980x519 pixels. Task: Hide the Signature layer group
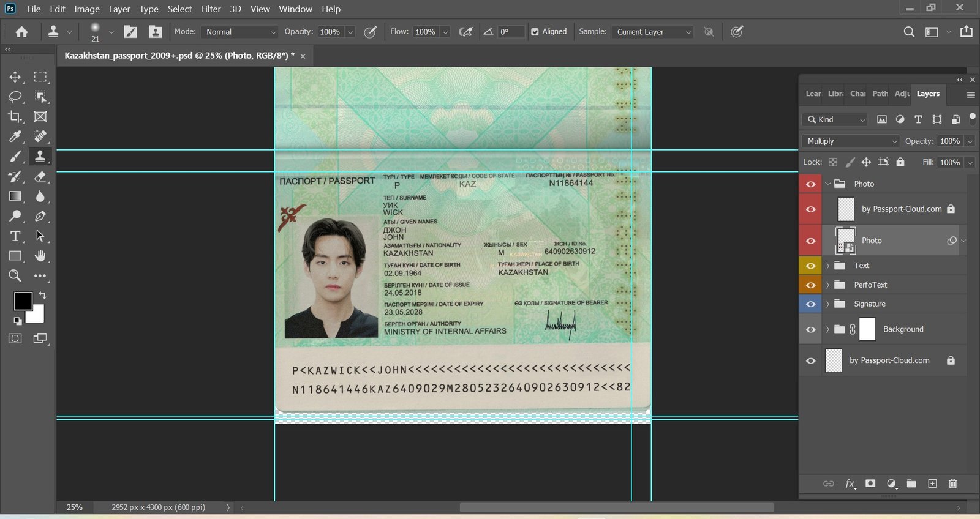click(810, 304)
